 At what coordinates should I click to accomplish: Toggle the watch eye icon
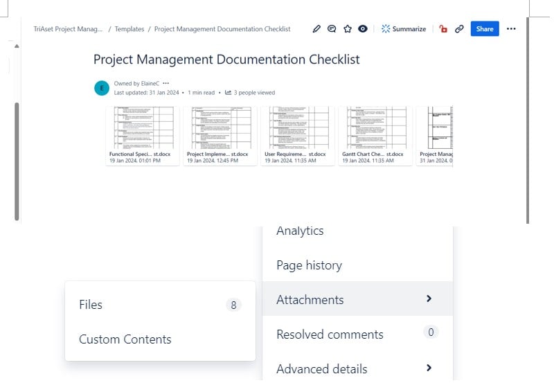tap(363, 29)
